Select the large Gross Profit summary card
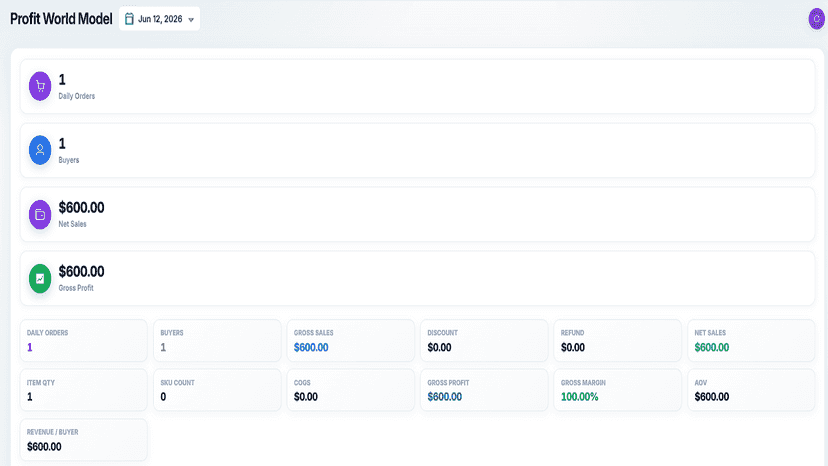 pyautogui.click(x=417, y=278)
